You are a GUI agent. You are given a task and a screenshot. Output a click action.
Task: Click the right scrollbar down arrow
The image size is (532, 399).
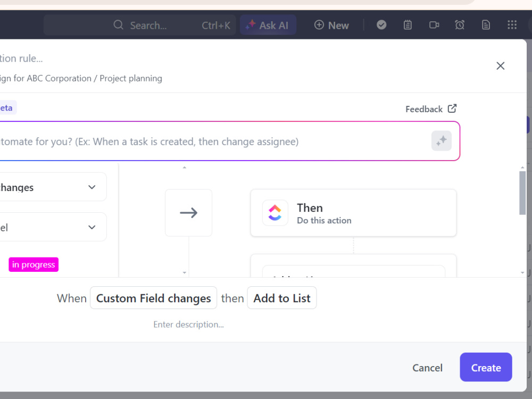522,272
